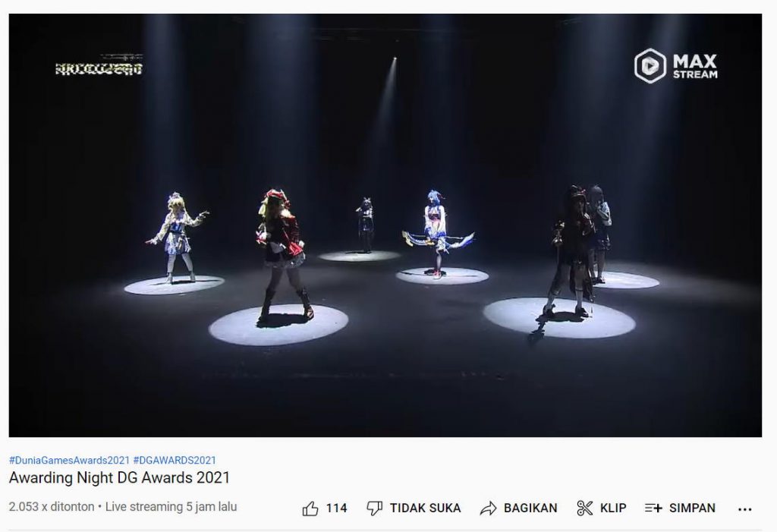
Task: Click the MAX STREAM watermark text
Action: [695, 67]
